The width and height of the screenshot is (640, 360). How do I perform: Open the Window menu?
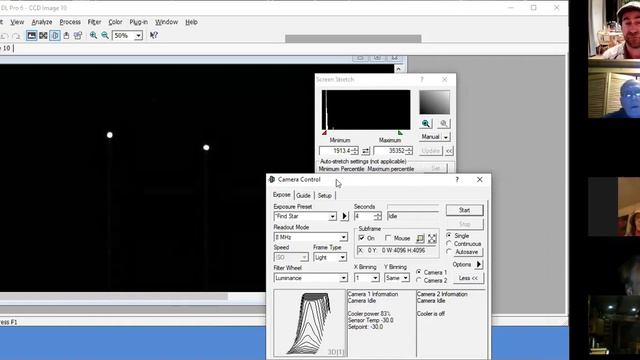166,22
